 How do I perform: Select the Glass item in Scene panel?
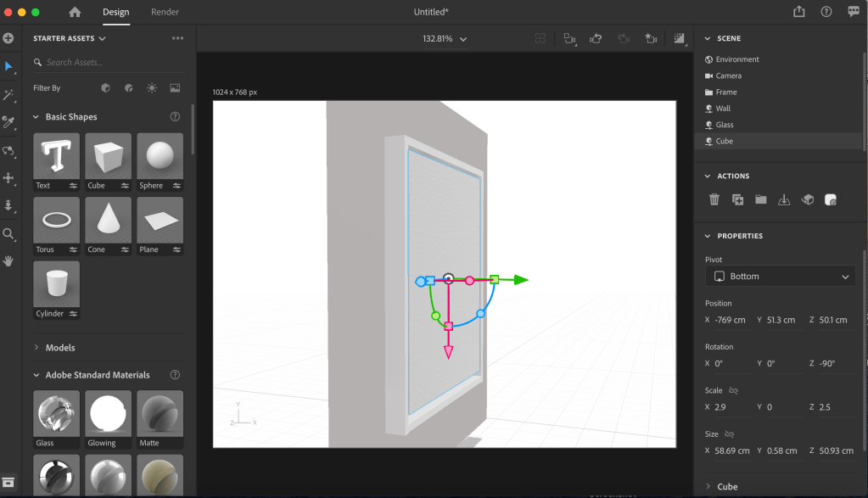pos(724,125)
